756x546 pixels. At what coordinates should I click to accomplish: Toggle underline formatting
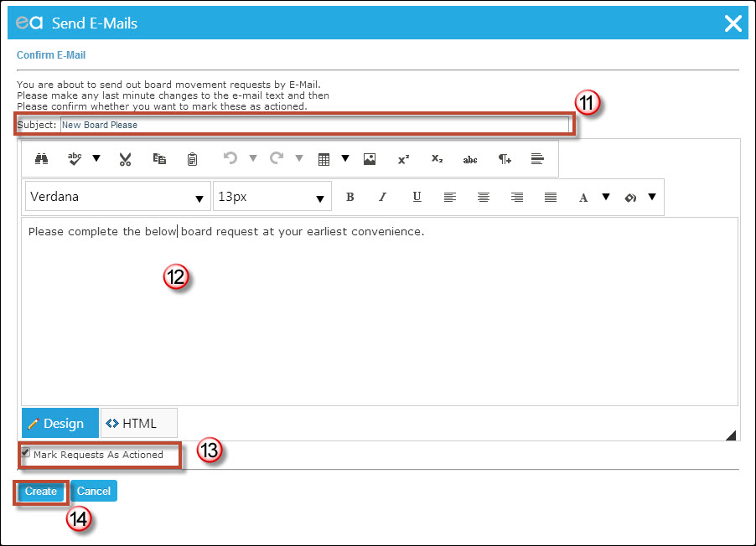pyautogui.click(x=417, y=197)
